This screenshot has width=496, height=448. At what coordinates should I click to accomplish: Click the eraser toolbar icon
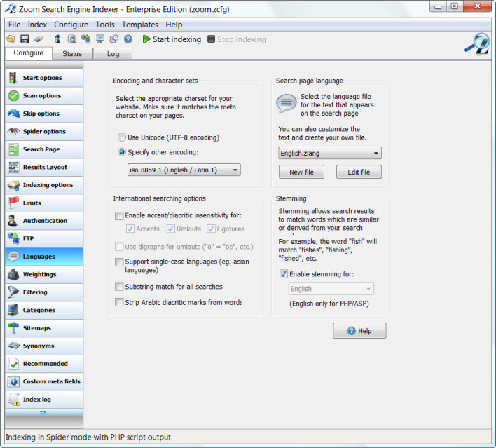tap(39, 39)
